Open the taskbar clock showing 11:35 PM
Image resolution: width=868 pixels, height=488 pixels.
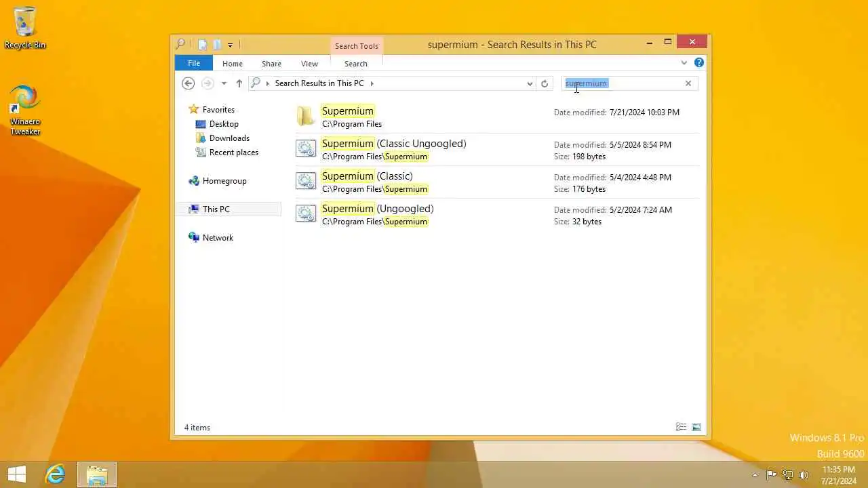click(838, 475)
